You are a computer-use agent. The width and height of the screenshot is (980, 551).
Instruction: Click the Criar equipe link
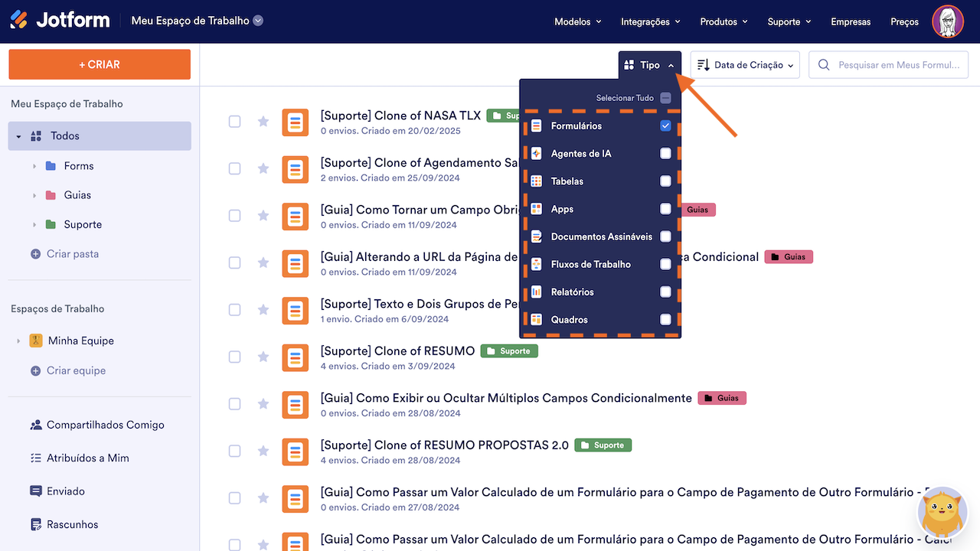(x=76, y=370)
